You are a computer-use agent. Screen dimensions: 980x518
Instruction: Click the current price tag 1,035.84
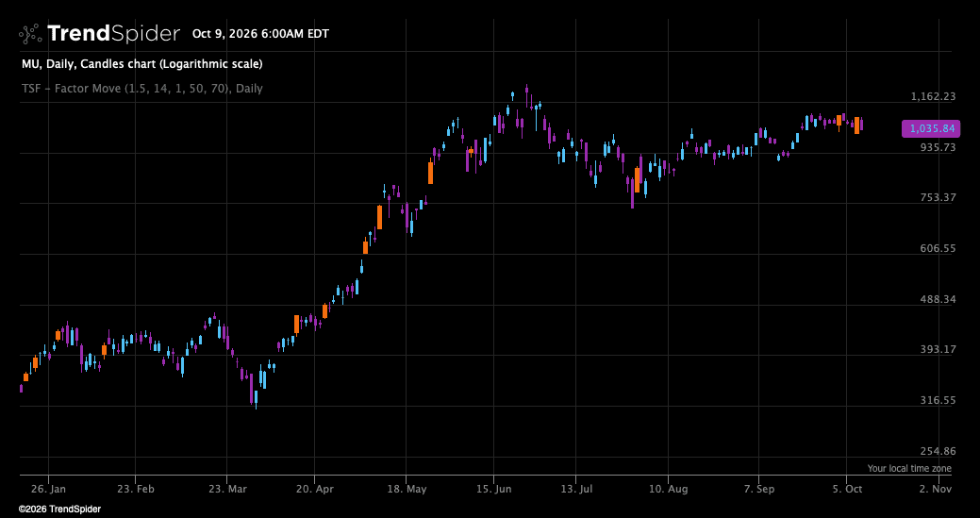(931, 128)
